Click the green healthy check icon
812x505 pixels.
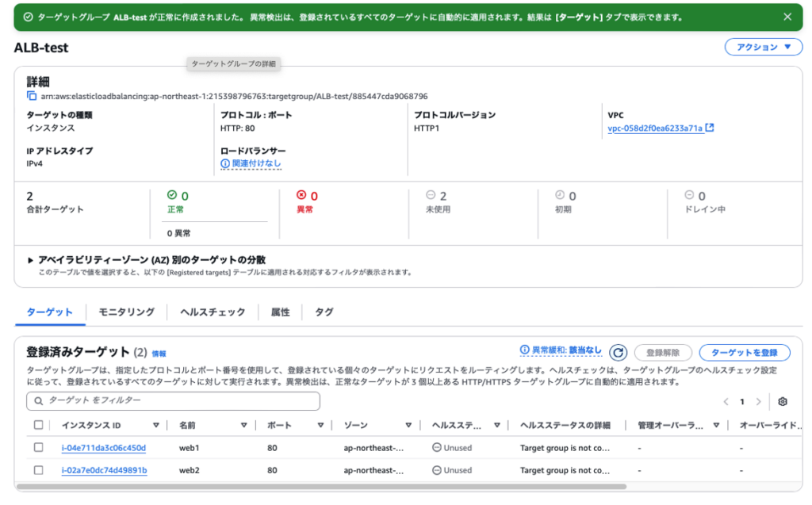[x=172, y=195]
